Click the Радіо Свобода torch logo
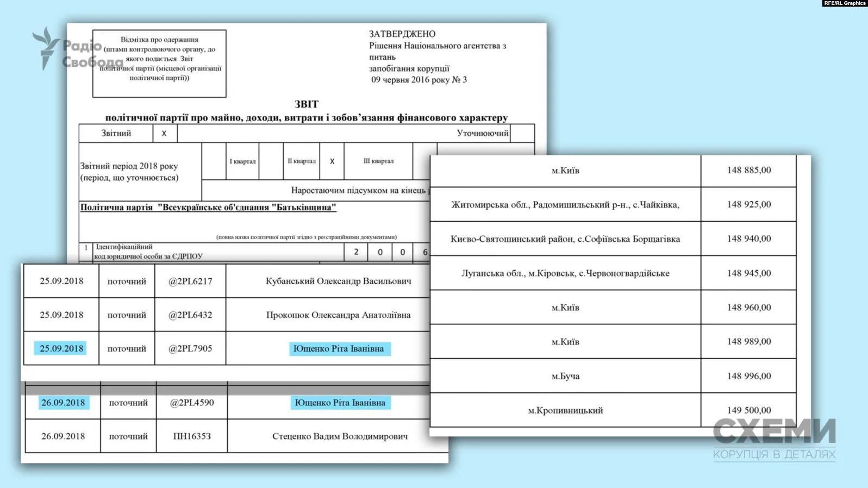Viewport: 868px width, 488px height. pyautogui.click(x=46, y=48)
